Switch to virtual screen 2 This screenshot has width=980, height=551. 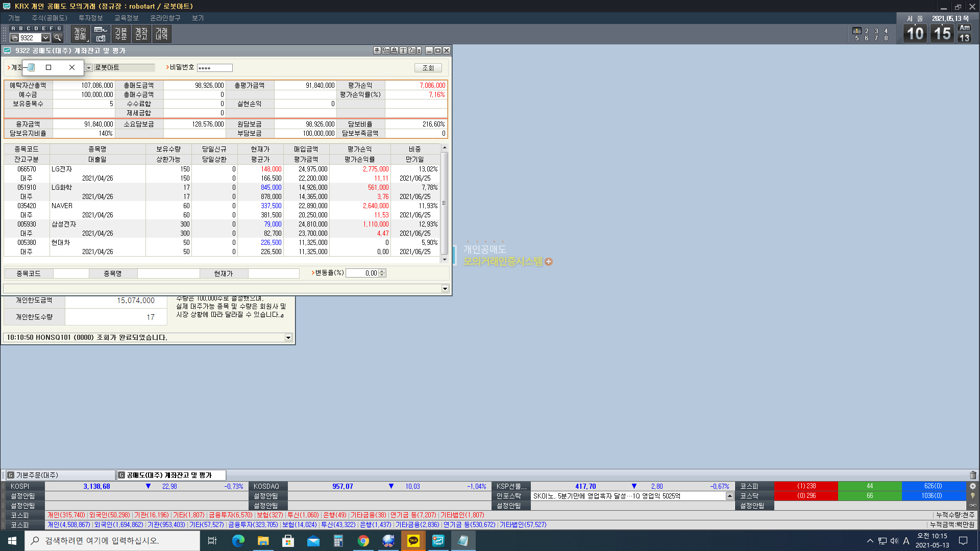[867, 31]
